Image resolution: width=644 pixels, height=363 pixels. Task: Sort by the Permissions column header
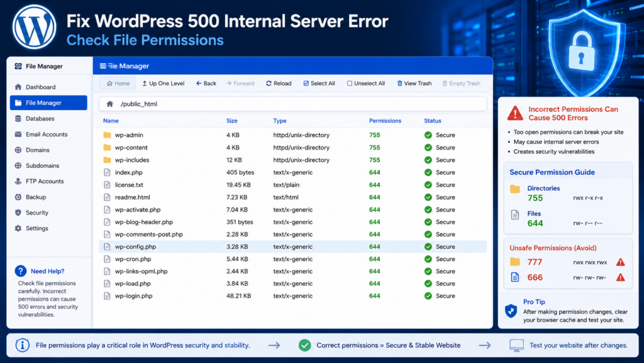(x=385, y=121)
